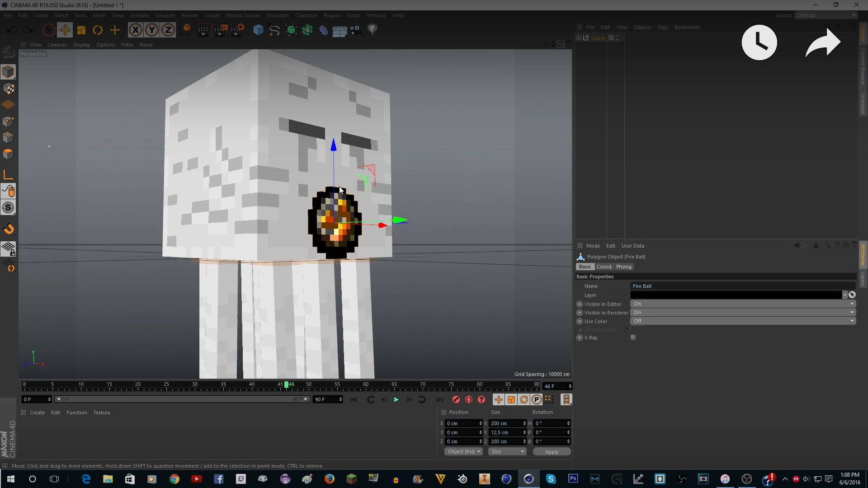Open Use Color dropdown
868x488 pixels.
743,321
